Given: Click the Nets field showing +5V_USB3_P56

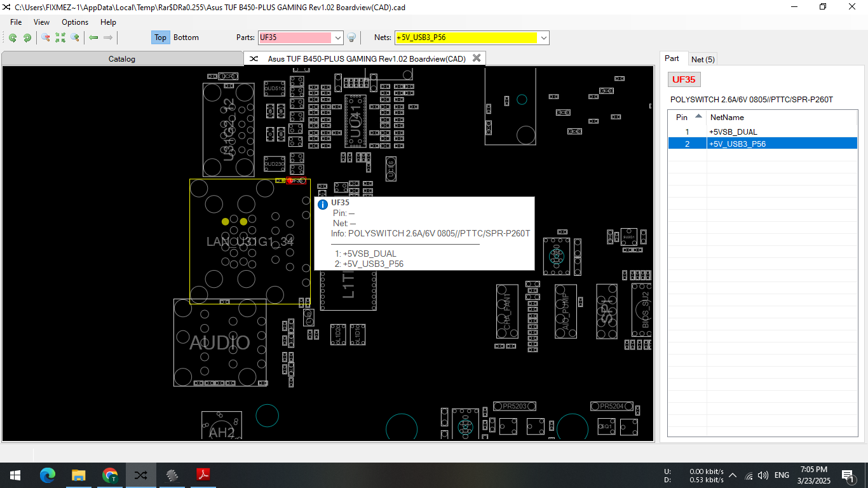Looking at the screenshot, I should pos(466,37).
